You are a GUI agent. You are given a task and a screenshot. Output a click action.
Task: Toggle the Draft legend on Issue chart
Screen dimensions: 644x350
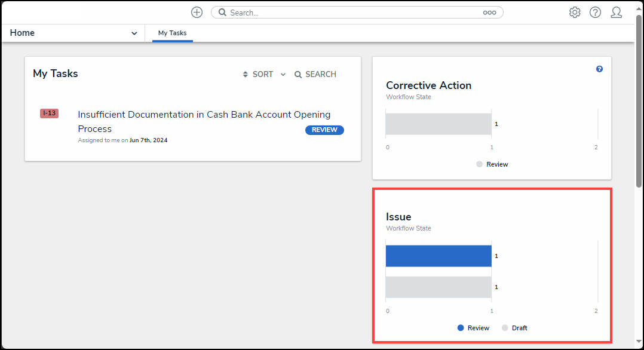coord(514,328)
